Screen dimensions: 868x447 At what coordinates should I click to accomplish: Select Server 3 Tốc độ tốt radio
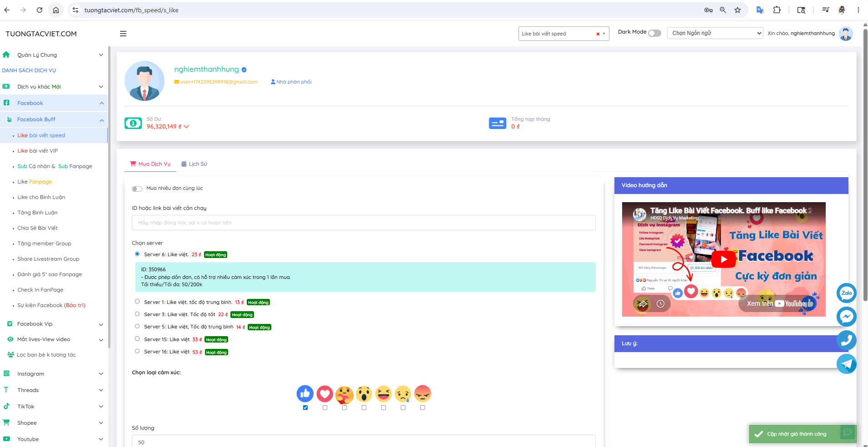point(137,314)
